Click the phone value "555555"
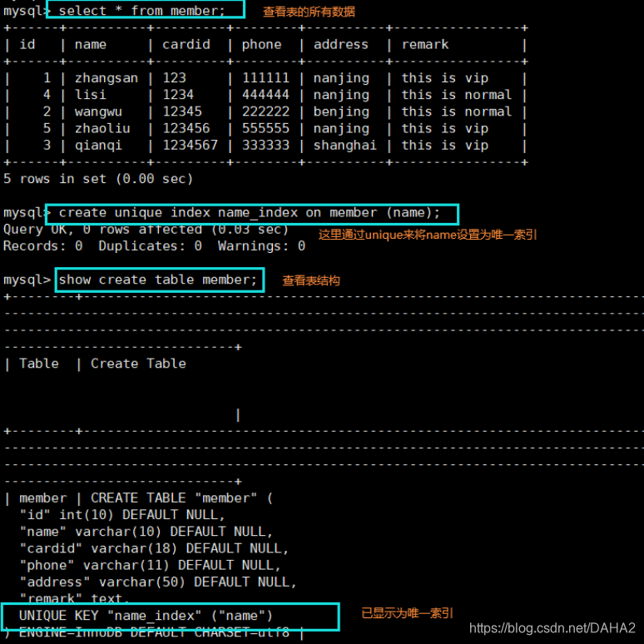 (265, 128)
